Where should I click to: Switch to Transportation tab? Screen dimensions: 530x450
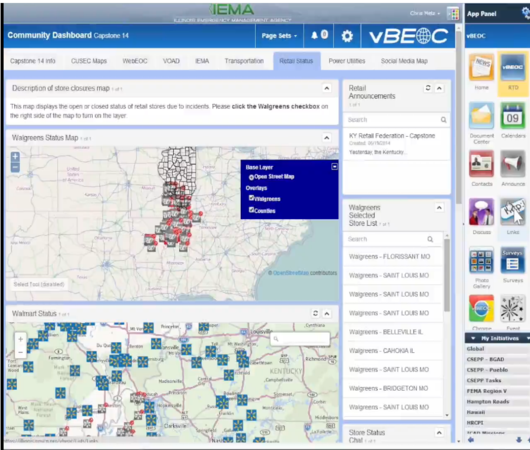pyautogui.click(x=244, y=61)
